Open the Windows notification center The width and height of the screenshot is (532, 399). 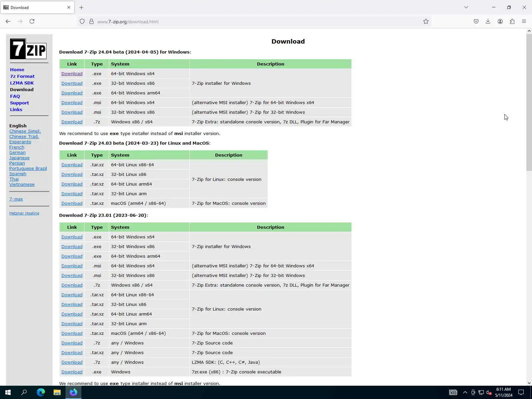point(521,392)
